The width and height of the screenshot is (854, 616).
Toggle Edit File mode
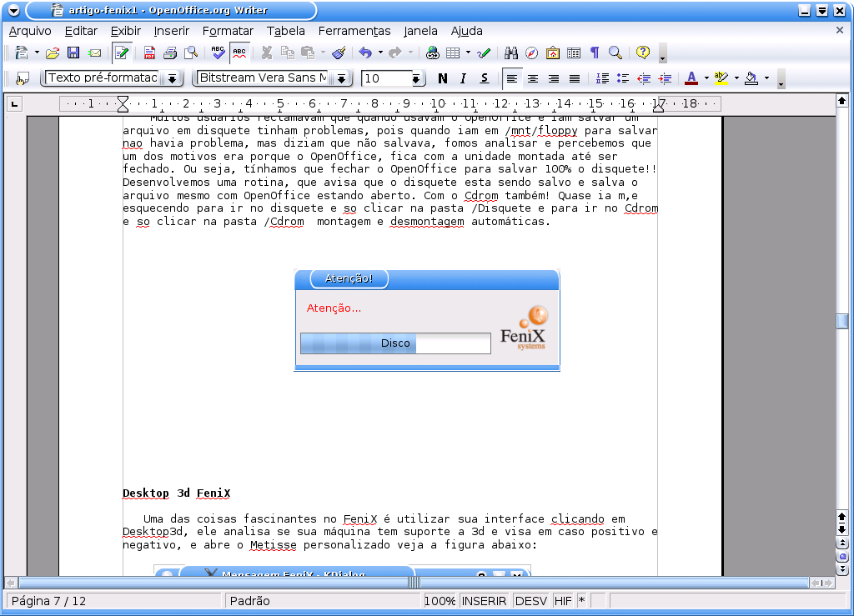pos(122,53)
